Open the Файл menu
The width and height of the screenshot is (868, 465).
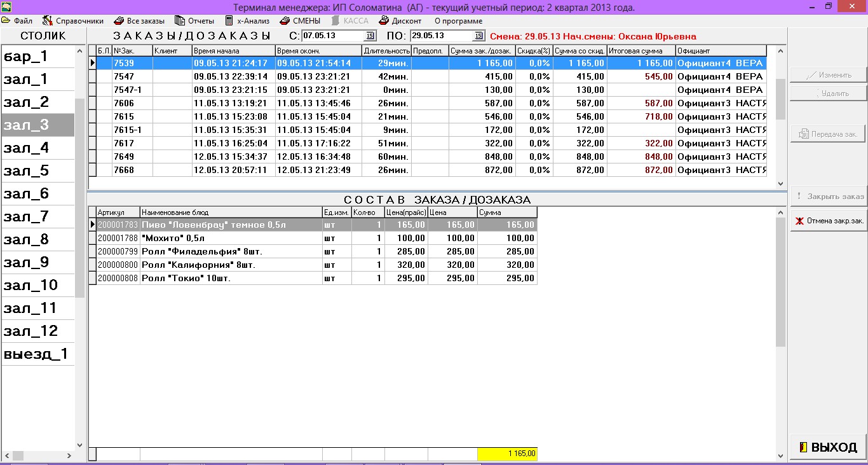[23, 21]
